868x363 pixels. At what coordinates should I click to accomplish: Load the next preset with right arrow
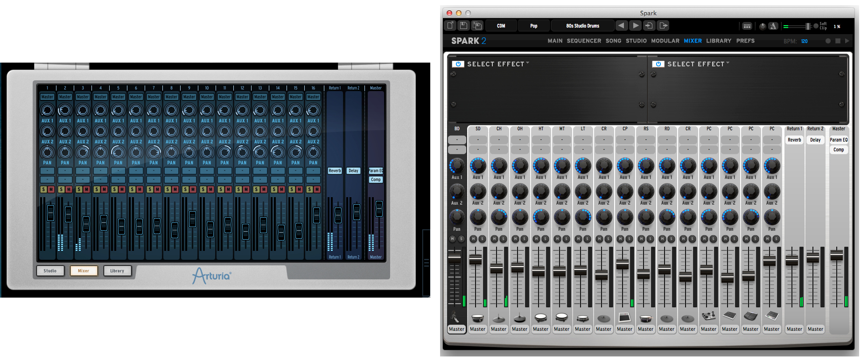point(635,26)
